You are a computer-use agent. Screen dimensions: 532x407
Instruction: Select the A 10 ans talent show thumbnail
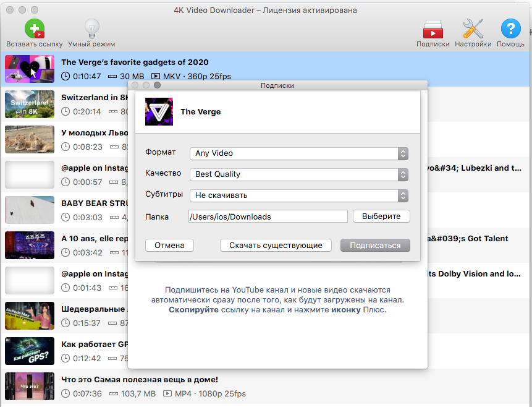click(30, 246)
